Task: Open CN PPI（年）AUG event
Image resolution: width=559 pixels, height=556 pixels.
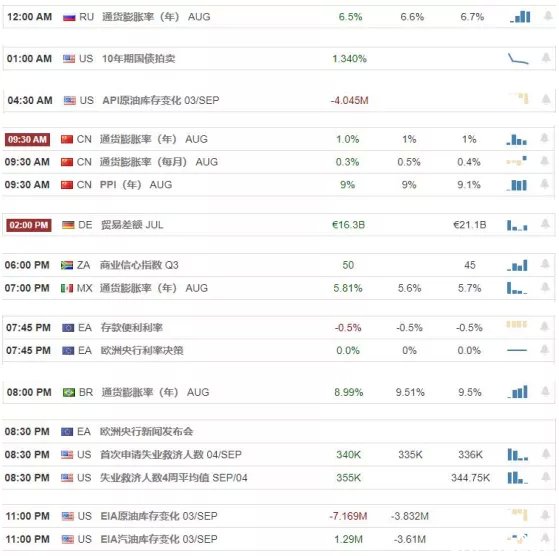Action: click(x=136, y=185)
